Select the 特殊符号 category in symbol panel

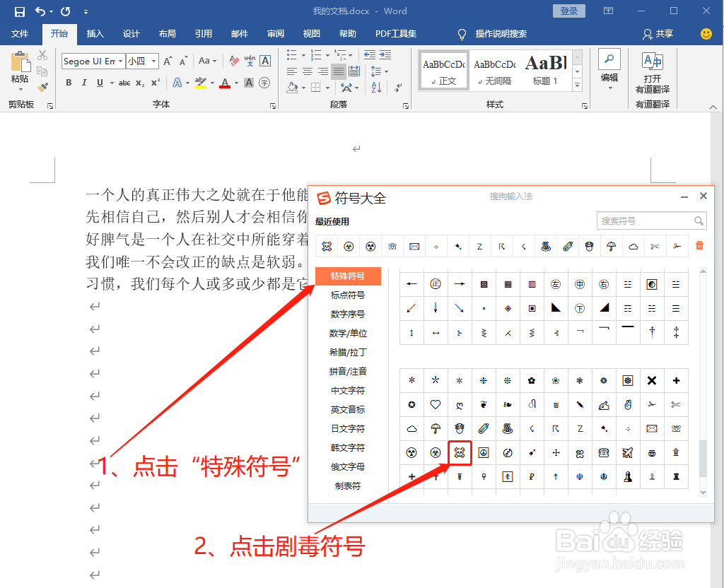[349, 276]
